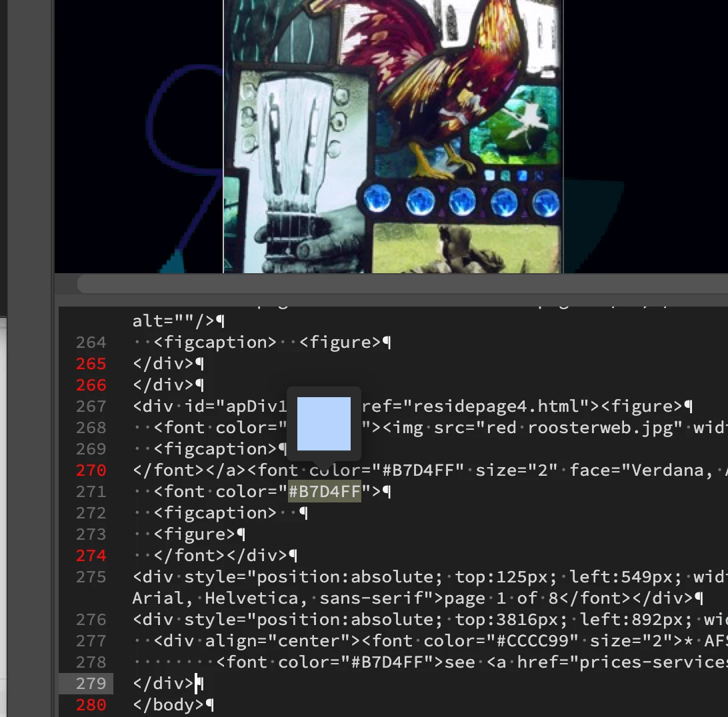Click the horizontal scrollbar below the preview

[x=402, y=284]
